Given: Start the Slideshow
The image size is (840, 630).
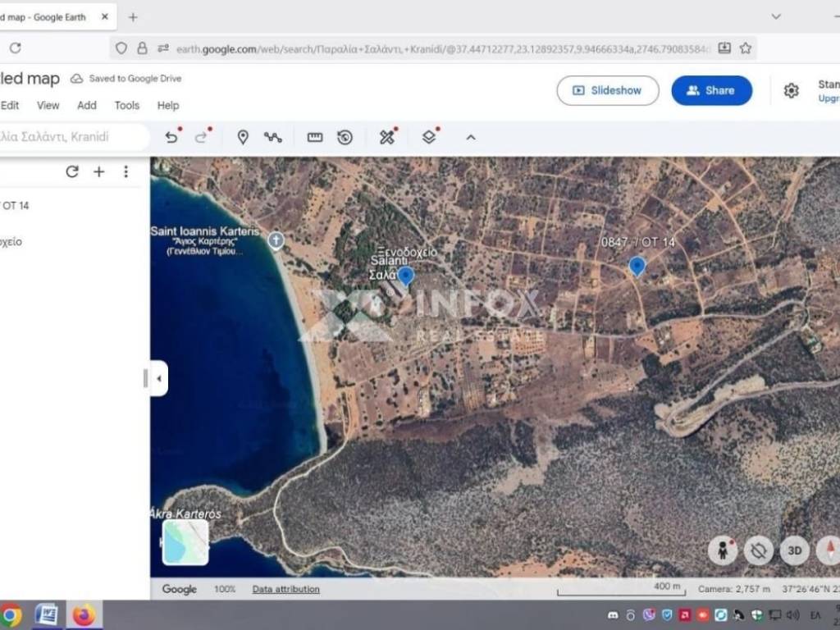Looking at the screenshot, I should pyautogui.click(x=608, y=90).
